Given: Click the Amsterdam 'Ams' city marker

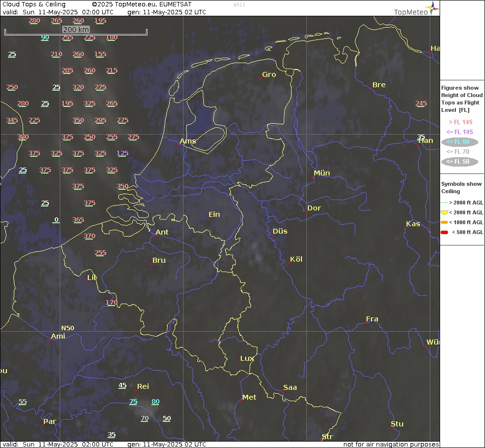Looking at the screenshot, I should [x=179, y=144].
